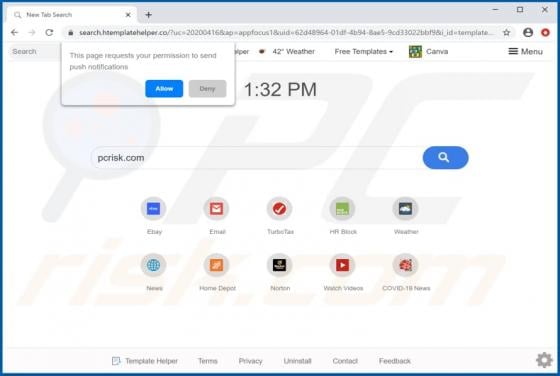The width and height of the screenshot is (560, 376).
Task: Open the Weather shortcut icon
Action: click(x=405, y=209)
